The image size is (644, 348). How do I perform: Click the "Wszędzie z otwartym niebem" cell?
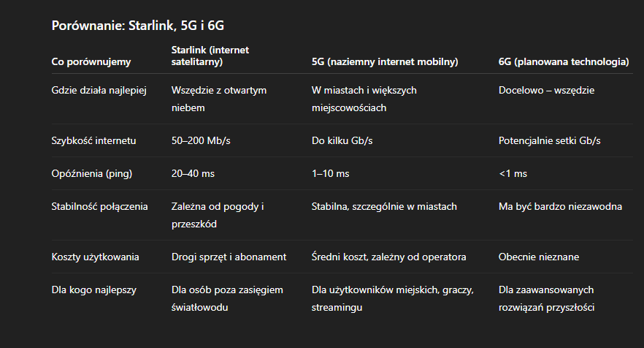219,99
